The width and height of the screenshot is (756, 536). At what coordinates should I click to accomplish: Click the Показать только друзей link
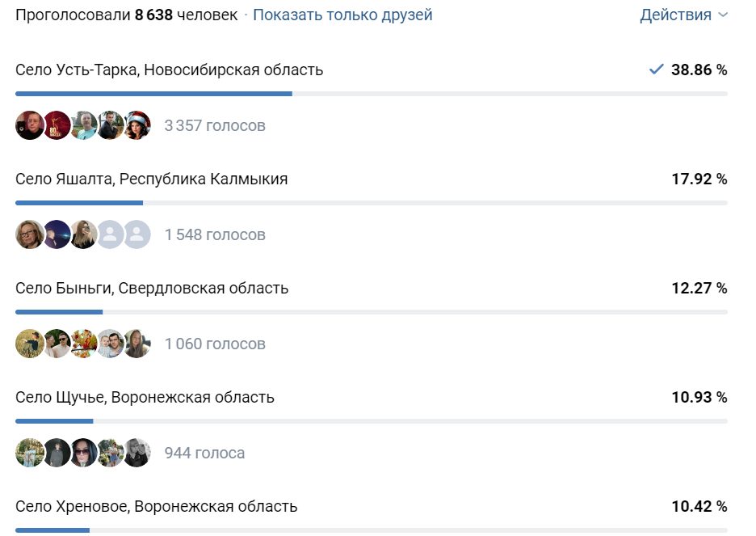[342, 15]
